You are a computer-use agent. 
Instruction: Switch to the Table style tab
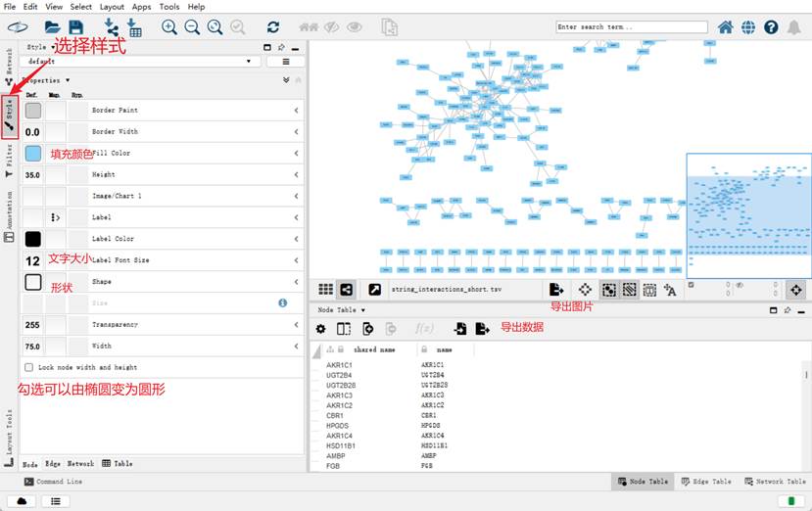(x=118, y=463)
